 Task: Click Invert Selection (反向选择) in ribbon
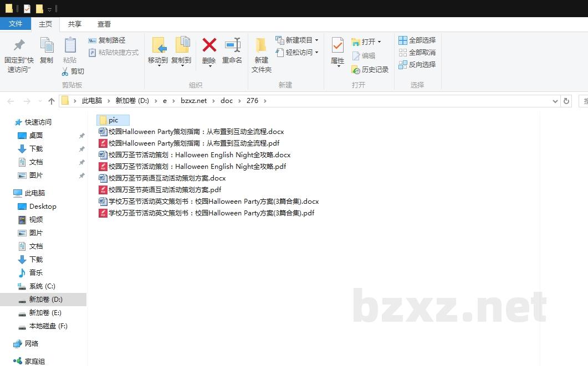(x=417, y=65)
